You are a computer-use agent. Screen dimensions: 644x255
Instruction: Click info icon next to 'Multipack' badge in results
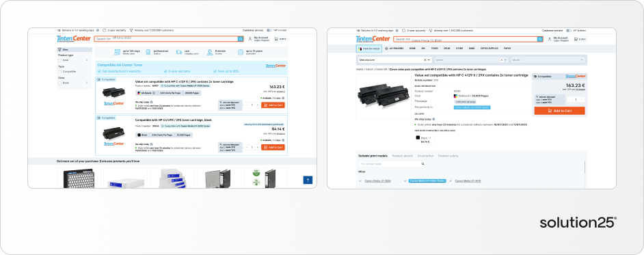point(154,93)
